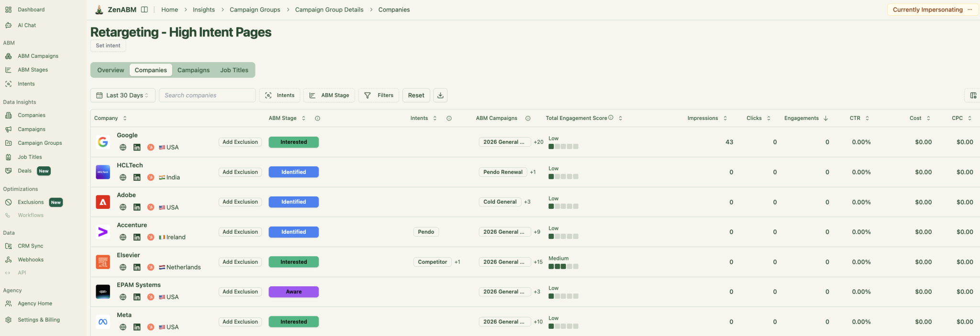Viewport: 980px width, 336px height.
Task: Click Google's Low engagement score bar
Action: tap(563, 146)
